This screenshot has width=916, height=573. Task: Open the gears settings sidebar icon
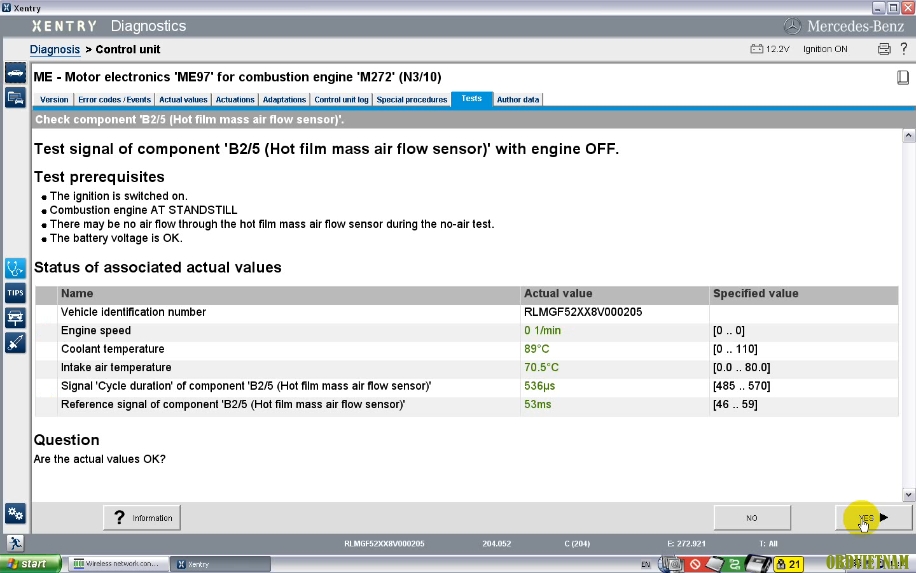click(15, 514)
